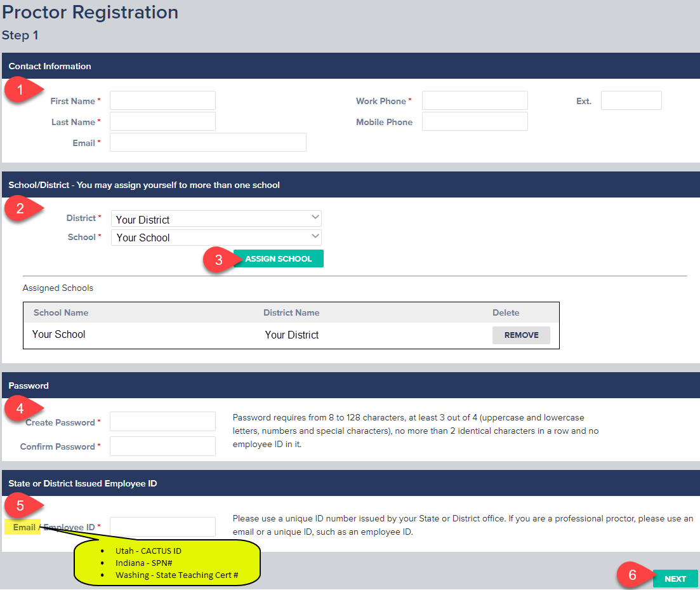
Task: Click the Contact Information section header
Action: tap(50, 65)
